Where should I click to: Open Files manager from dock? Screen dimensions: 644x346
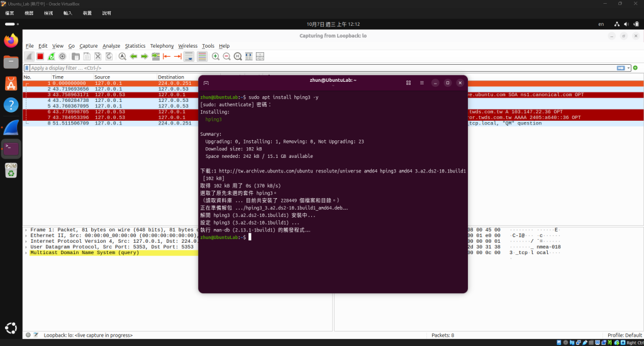click(x=11, y=62)
